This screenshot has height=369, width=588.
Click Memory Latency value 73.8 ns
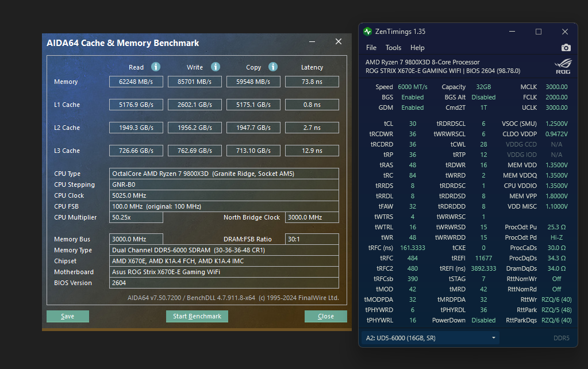(312, 82)
